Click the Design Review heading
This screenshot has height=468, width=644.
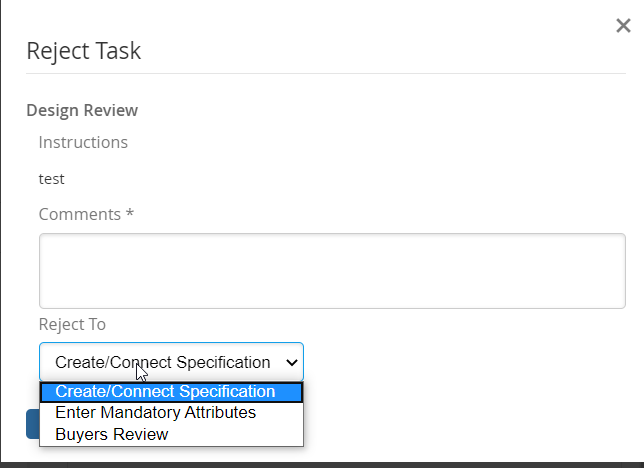(x=82, y=110)
